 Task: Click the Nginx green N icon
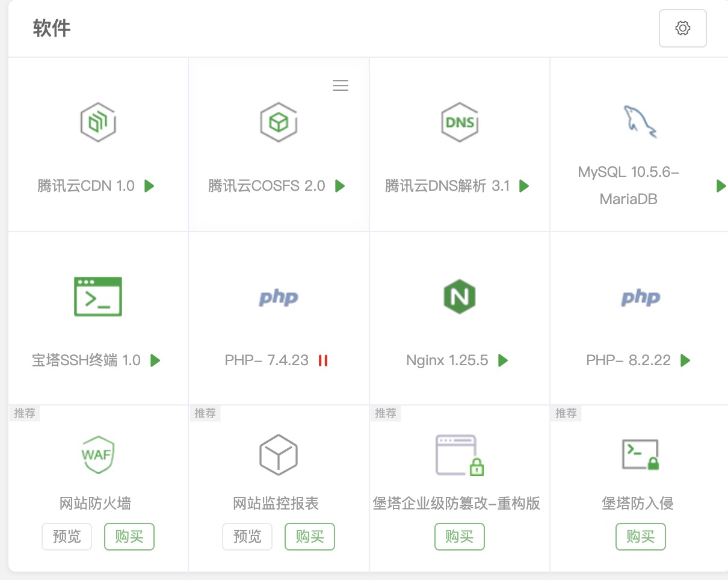click(460, 297)
